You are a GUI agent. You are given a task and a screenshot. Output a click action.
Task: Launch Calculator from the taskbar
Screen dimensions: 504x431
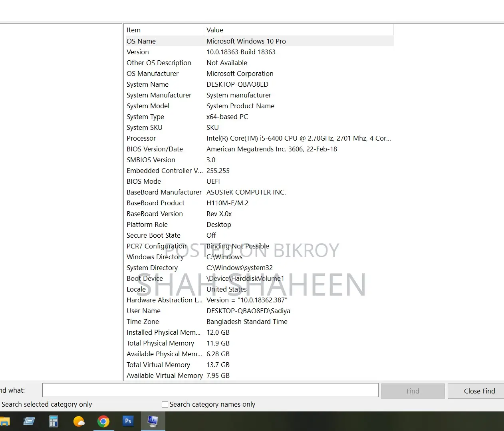click(54, 421)
